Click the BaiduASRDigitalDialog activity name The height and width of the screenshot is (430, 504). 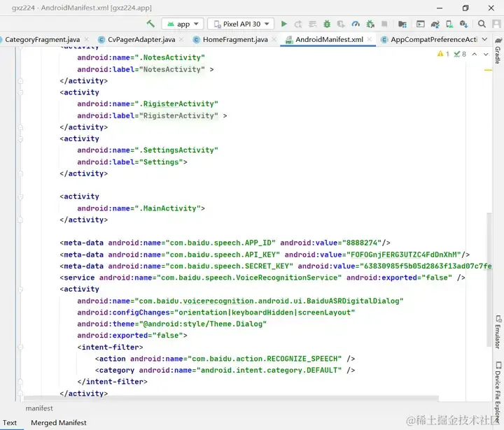click(269, 301)
